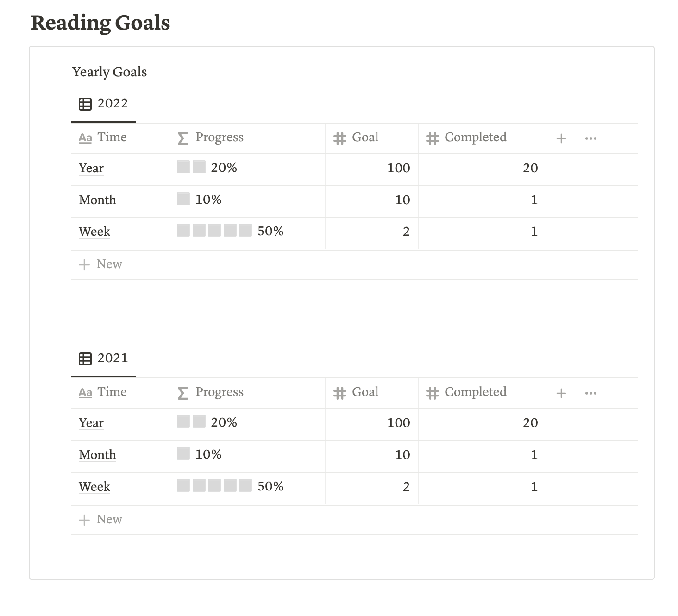Add a property column in the 2021 table
The image size is (678, 616).
(x=561, y=393)
